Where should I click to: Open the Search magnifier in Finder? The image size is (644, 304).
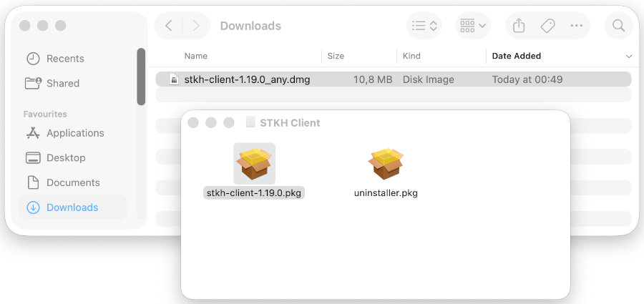[618, 26]
